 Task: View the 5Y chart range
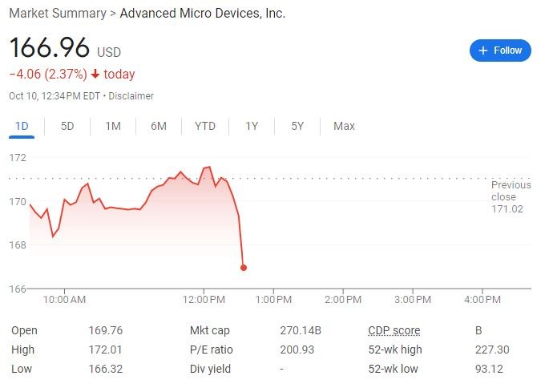[x=297, y=126]
